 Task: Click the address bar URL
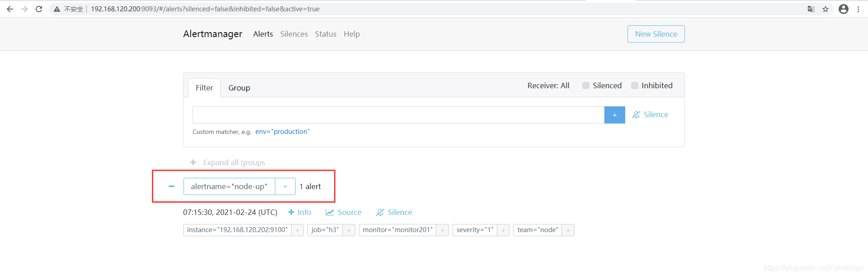pos(205,9)
